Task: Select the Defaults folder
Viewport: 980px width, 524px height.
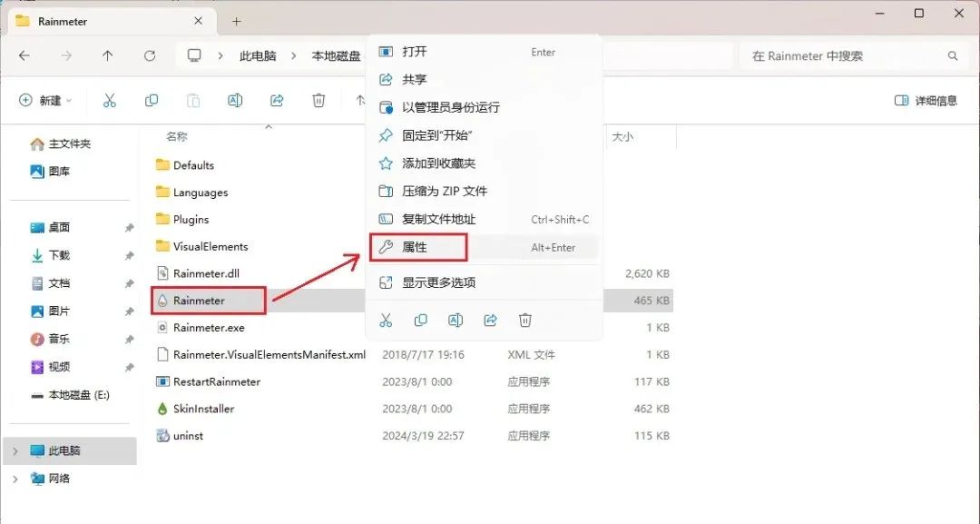Action: (185, 165)
